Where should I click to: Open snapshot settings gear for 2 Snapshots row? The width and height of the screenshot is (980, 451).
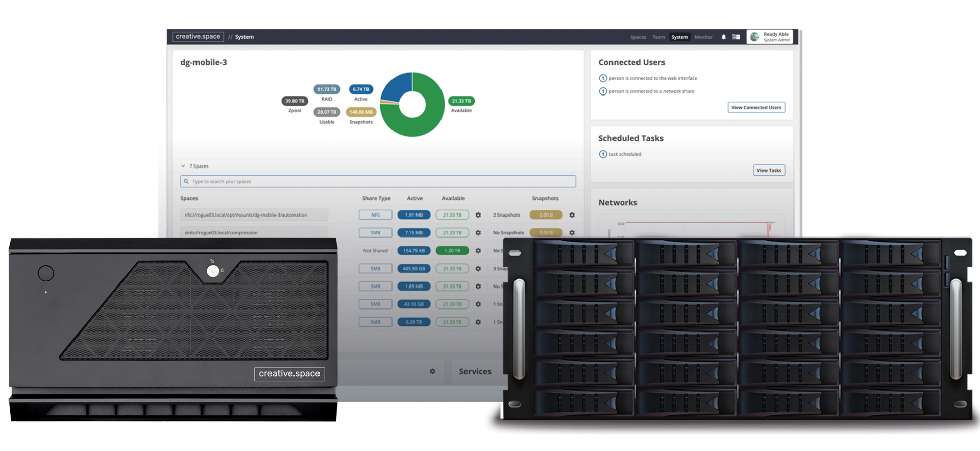tap(572, 215)
